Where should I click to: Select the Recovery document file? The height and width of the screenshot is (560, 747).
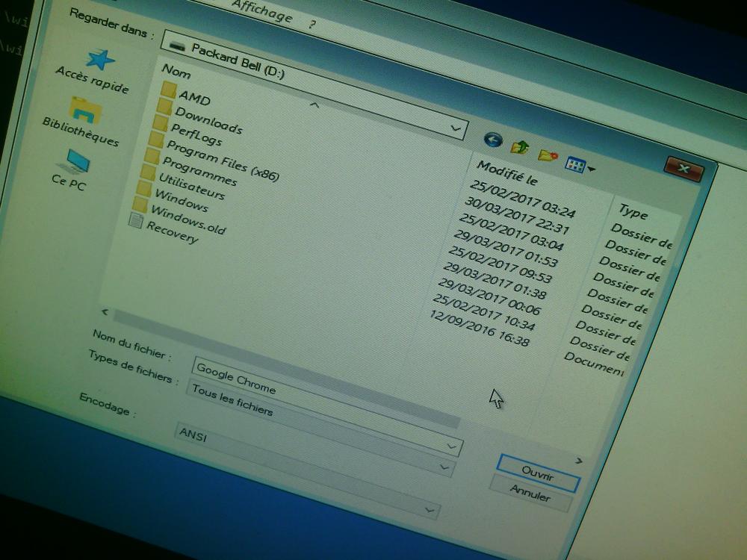[164, 229]
